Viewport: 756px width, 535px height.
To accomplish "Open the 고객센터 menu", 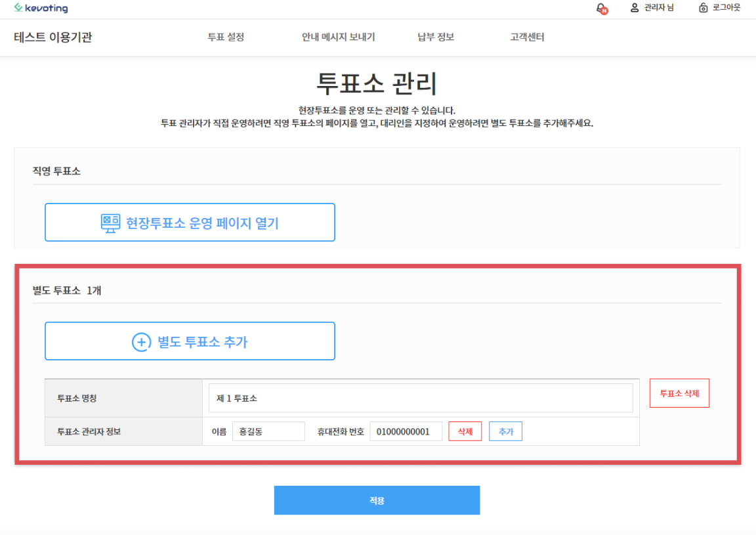I will pyautogui.click(x=527, y=37).
